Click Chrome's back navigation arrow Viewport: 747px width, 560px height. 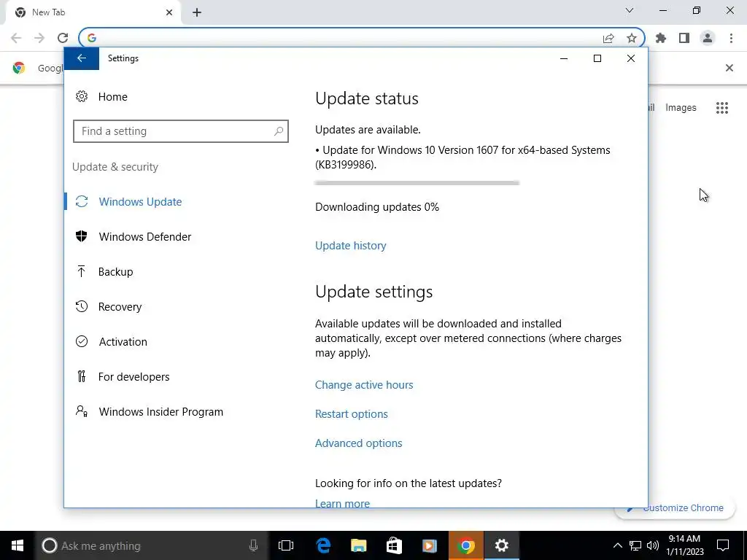(x=16, y=38)
